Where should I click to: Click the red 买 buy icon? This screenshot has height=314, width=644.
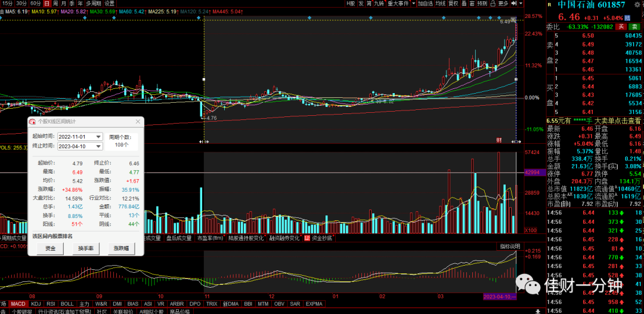pos(621,27)
